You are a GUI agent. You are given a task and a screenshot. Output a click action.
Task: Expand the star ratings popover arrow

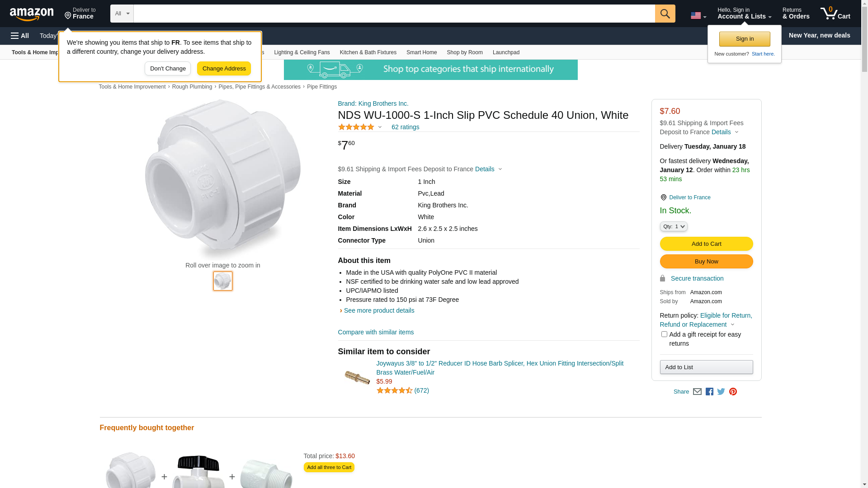(380, 127)
